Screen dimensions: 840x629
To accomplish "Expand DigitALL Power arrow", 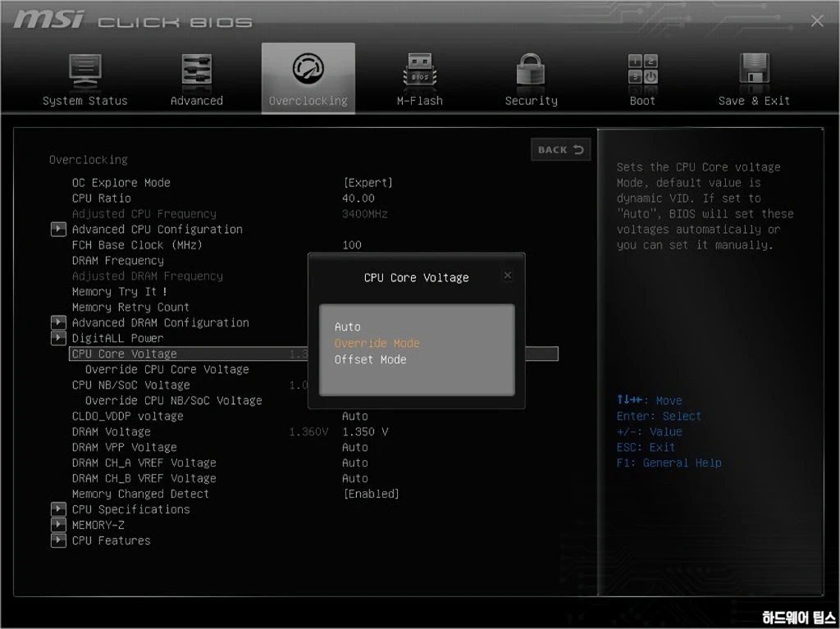I will (58, 338).
